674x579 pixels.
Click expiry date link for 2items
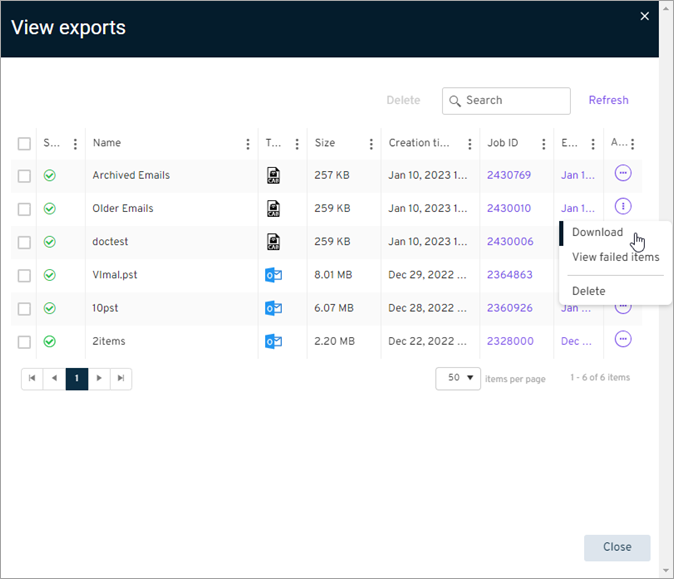tap(576, 341)
